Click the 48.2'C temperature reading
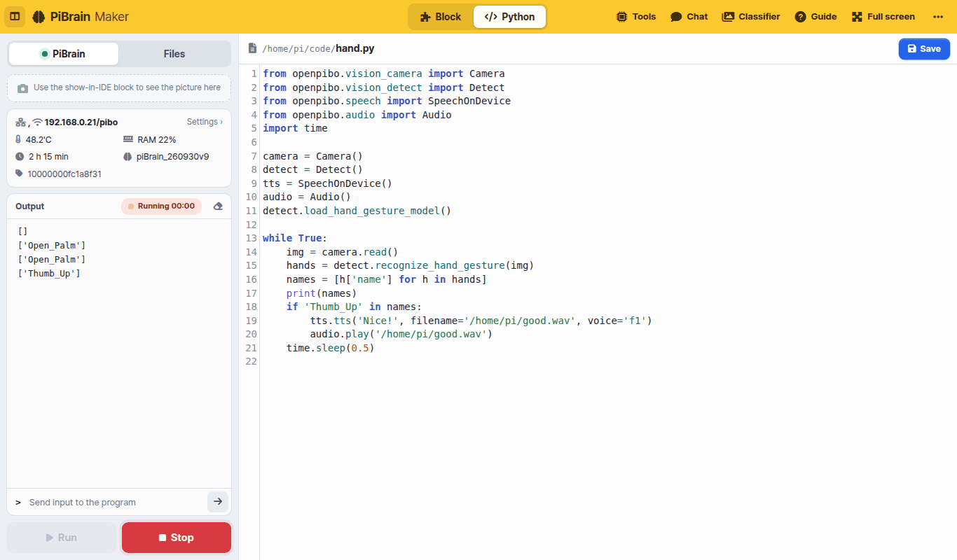The height and width of the screenshot is (560, 957). (39, 139)
